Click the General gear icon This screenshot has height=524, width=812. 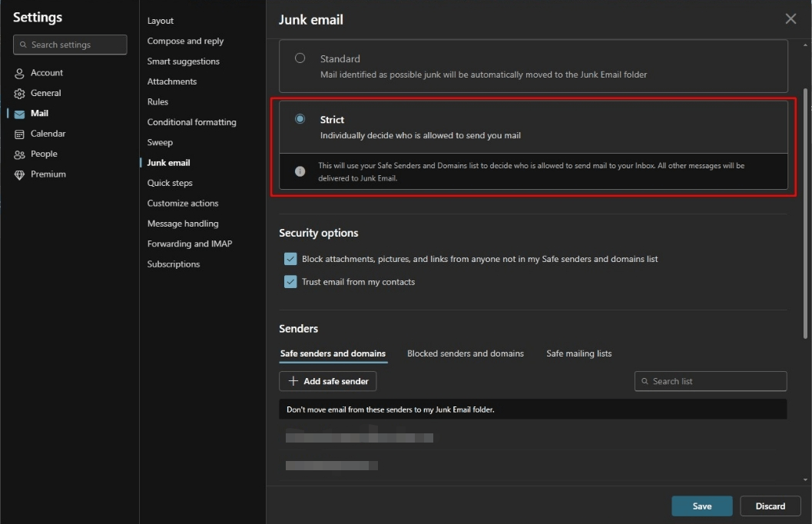[x=19, y=94]
